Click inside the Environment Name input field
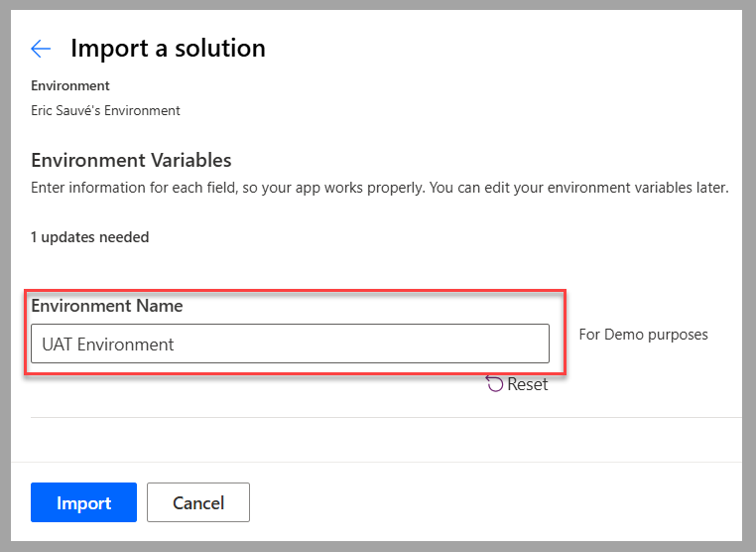Image resolution: width=756 pixels, height=552 pixels. pos(289,344)
